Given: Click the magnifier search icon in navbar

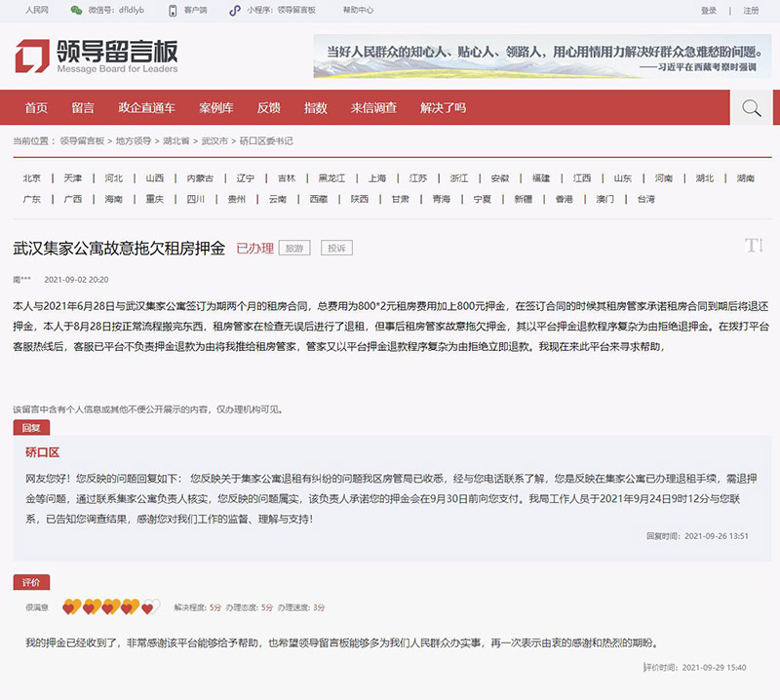Looking at the screenshot, I should coord(751,108).
